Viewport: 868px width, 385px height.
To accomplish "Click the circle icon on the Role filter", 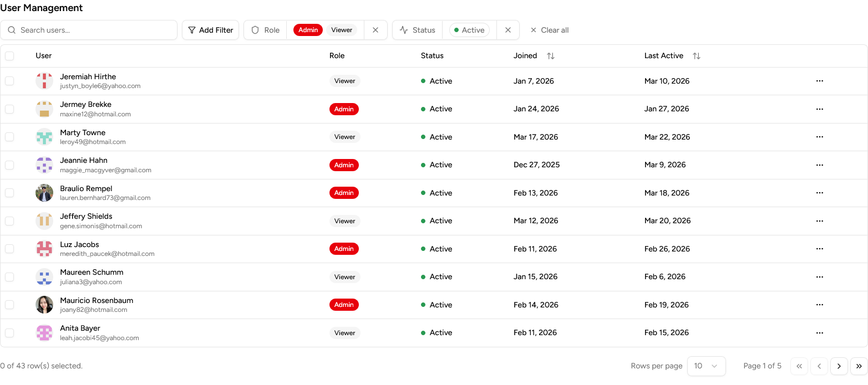I will pyautogui.click(x=255, y=29).
